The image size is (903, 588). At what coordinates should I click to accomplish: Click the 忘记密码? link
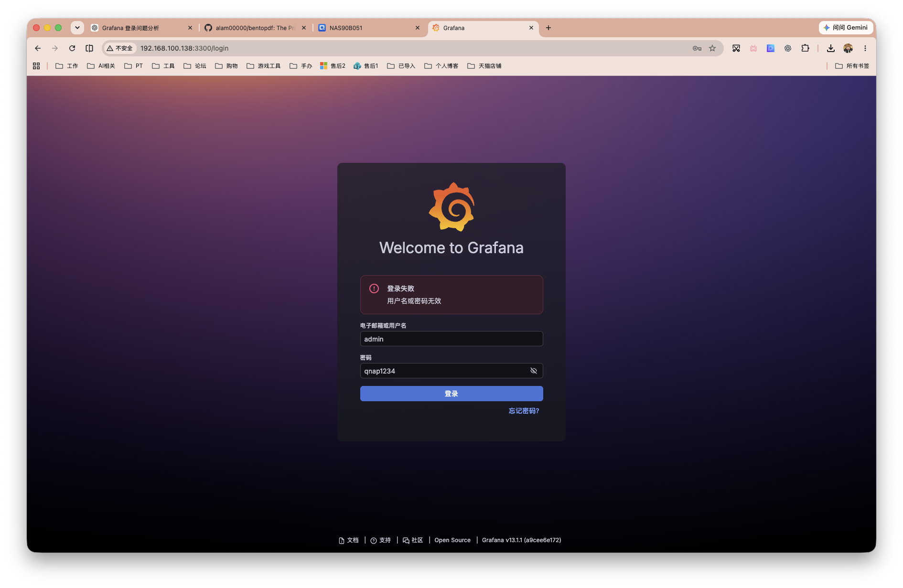(x=524, y=411)
